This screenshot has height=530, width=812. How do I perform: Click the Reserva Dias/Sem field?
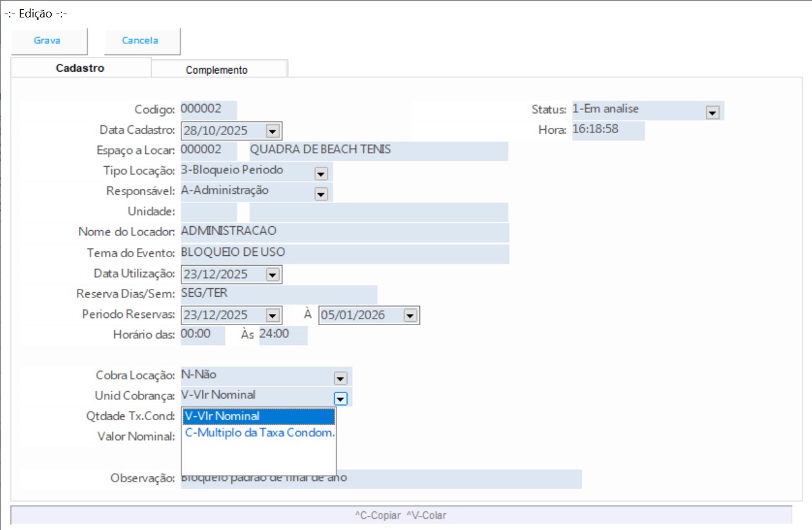pyautogui.click(x=278, y=294)
